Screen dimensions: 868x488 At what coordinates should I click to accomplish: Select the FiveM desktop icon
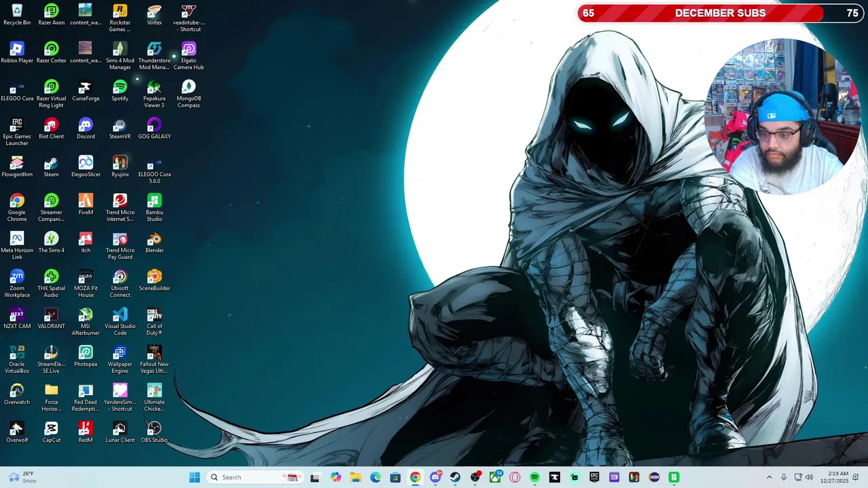coord(85,205)
